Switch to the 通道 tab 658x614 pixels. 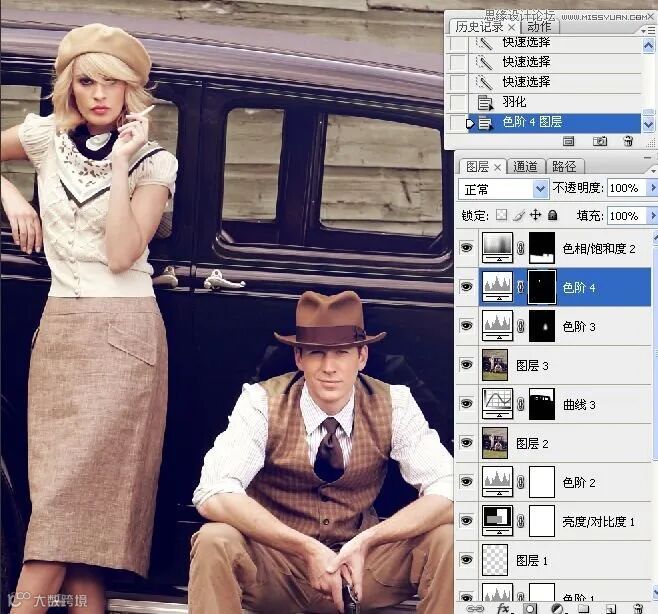[x=525, y=167]
